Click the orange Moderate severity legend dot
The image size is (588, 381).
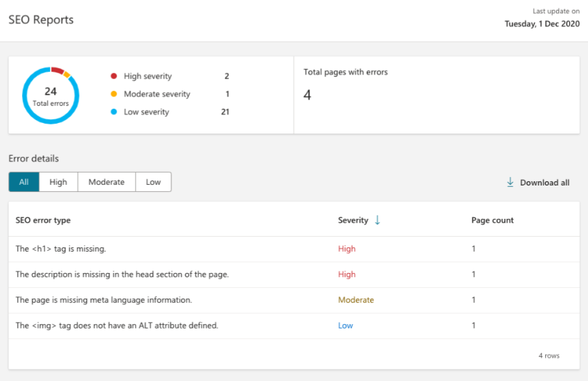114,94
